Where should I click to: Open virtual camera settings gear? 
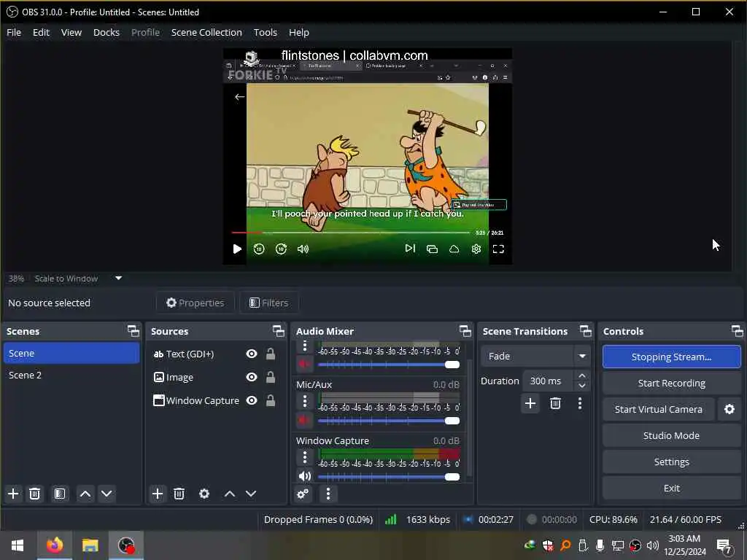729,410
